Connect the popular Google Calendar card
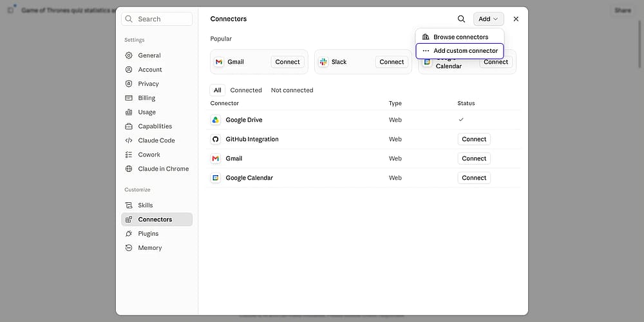This screenshot has width=644, height=322. 496,62
